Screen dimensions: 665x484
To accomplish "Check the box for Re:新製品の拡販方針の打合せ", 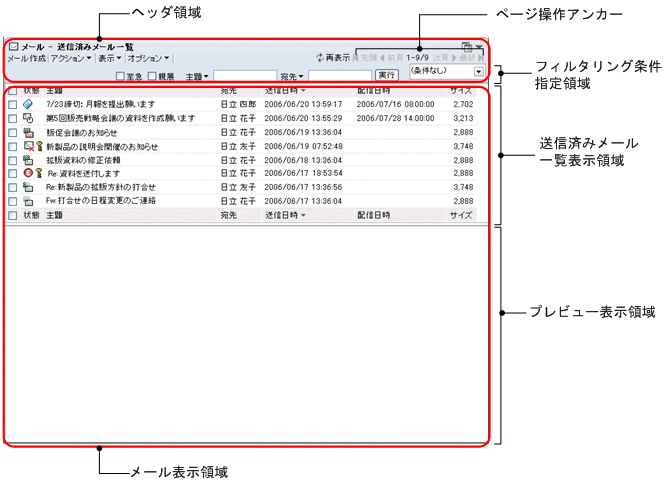I will click(13, 187).
